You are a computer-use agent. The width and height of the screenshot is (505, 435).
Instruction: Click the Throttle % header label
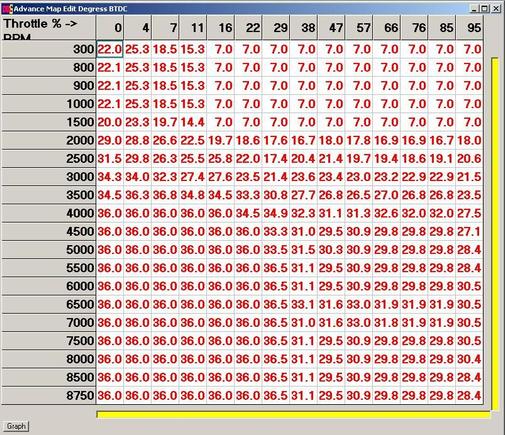pyautogui.click(x=41, y=24)
